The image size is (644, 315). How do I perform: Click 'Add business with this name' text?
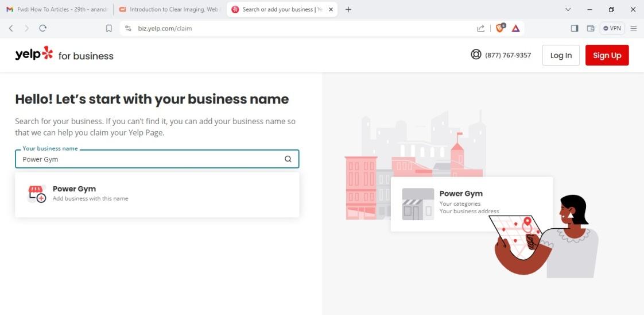click(90, 199)
